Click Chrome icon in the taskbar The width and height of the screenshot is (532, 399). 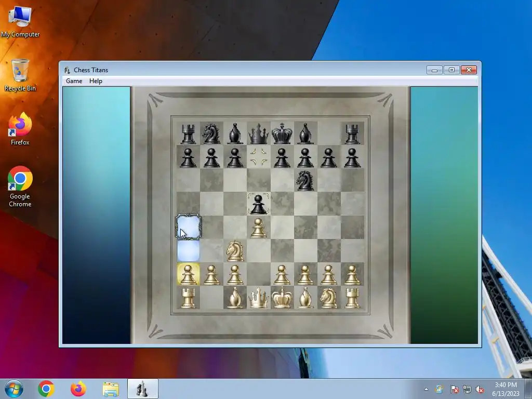46,389
